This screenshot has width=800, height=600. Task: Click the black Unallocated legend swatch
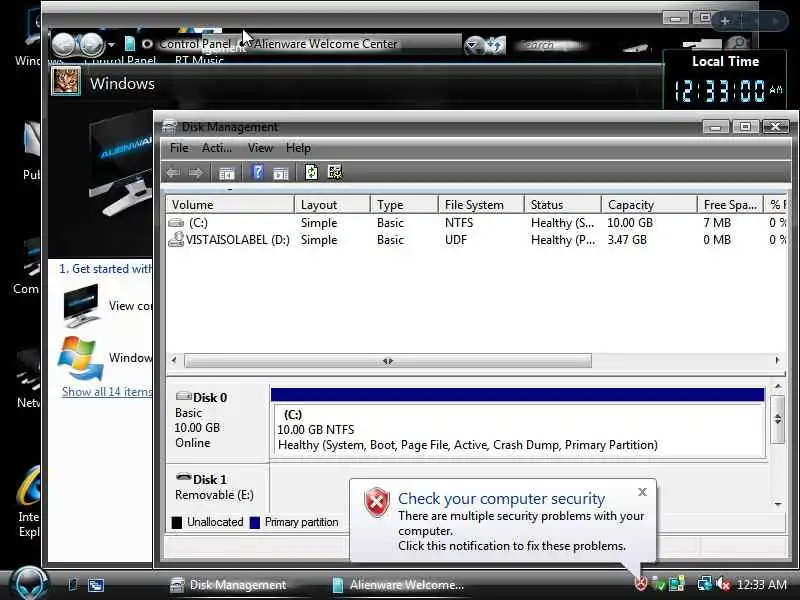[x=177, y=522]
